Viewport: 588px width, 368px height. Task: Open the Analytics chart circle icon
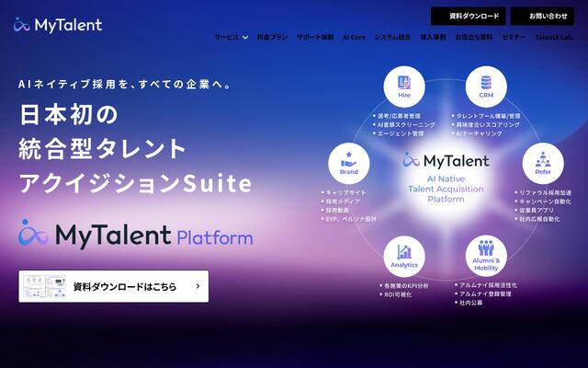(x=404, y=257)
